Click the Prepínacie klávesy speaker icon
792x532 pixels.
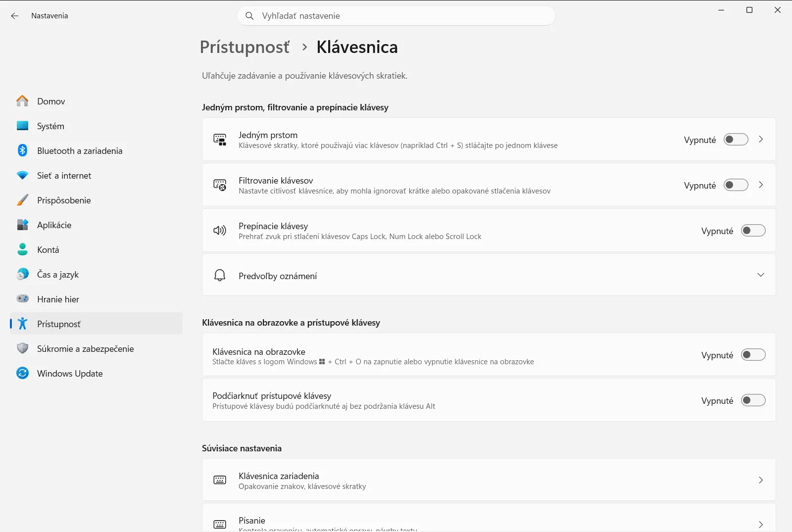coord(220,231)
